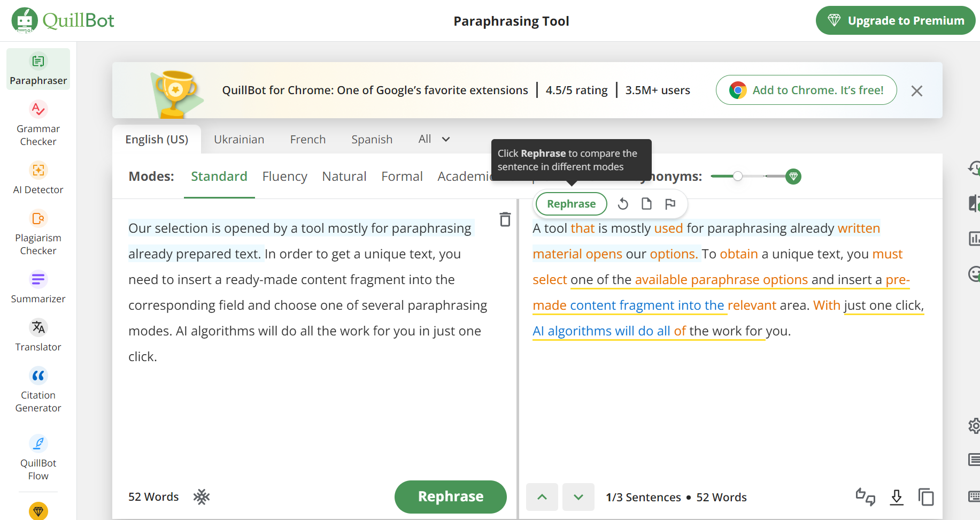Viewport: 980px width, 520px height.
Task: Open Grammar Checker from sidebar
Action: tap(38, 124)
